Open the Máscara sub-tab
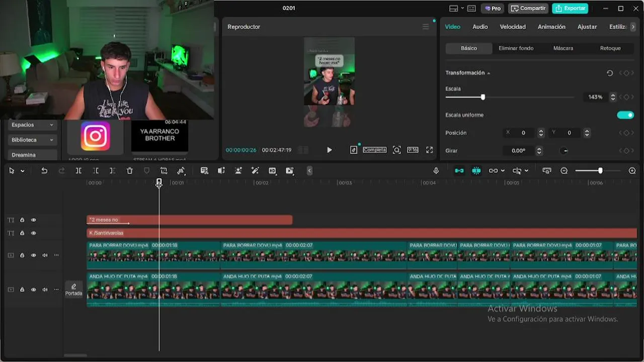This screenshot has width=644, height=362. [x=563, y=48]
